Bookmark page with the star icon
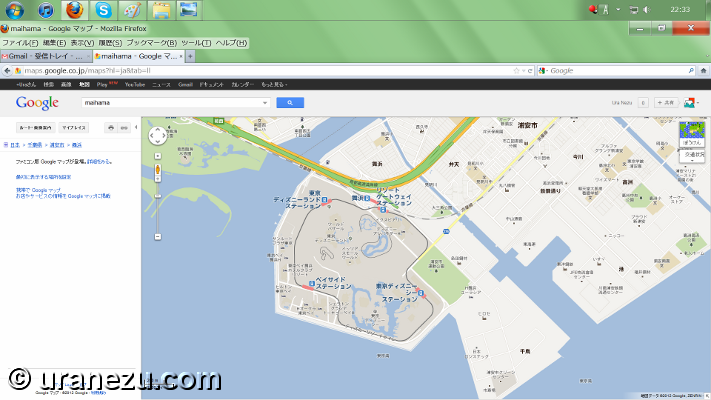The height and width of the screenshot is (400, 711). coord(516,71)
